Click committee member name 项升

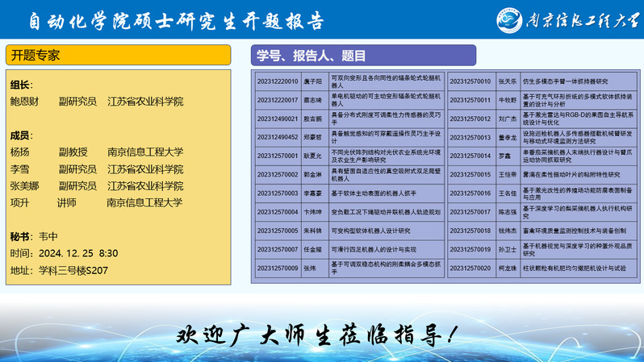[x=19, y=202]
